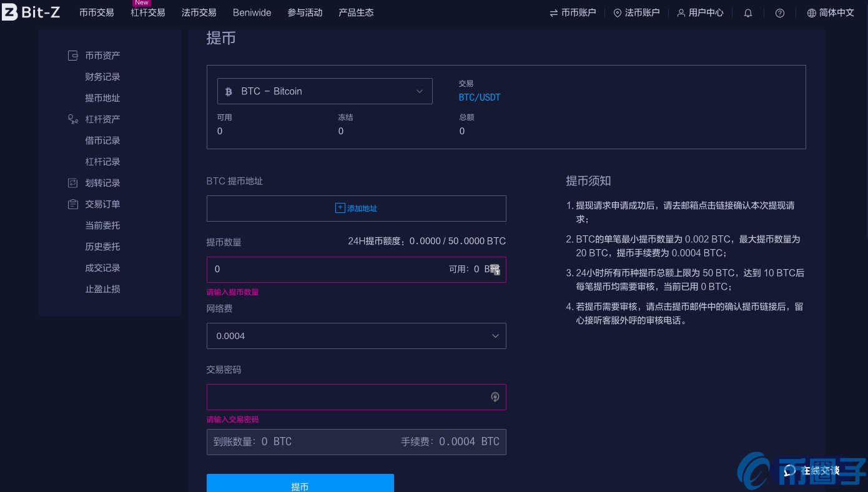
Task: Expand BTC - Bitcoin coin dropdown
Action: point(325,91)
